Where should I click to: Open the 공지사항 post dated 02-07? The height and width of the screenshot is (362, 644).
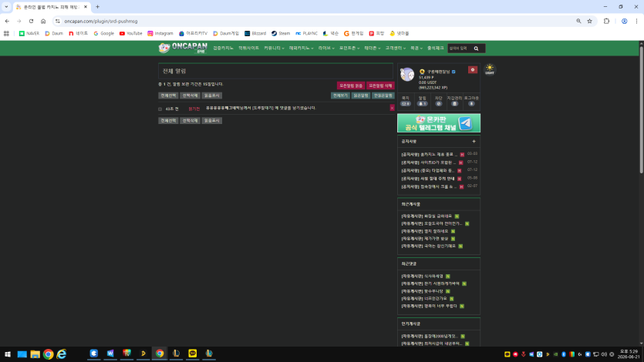pyautogui.click(x=429, y=186)
